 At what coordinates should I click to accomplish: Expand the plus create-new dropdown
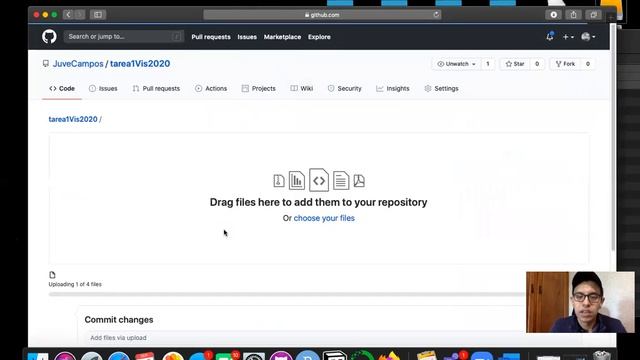568,37
